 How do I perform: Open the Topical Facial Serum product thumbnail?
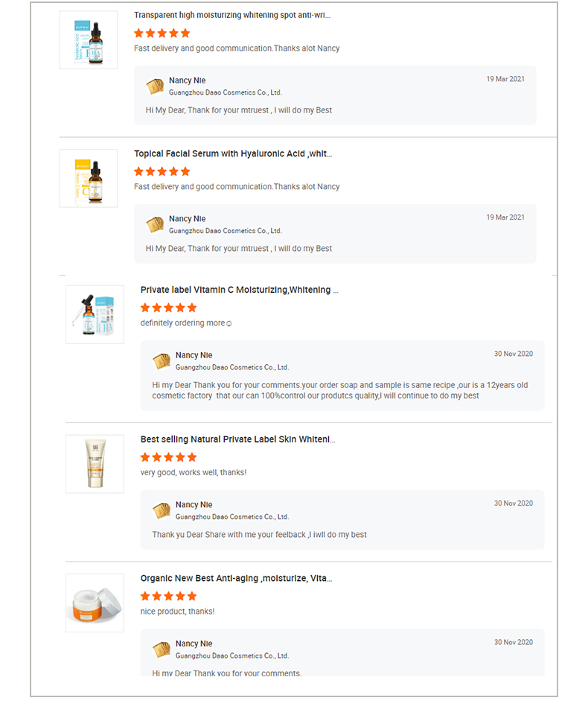tap(89, 178)
